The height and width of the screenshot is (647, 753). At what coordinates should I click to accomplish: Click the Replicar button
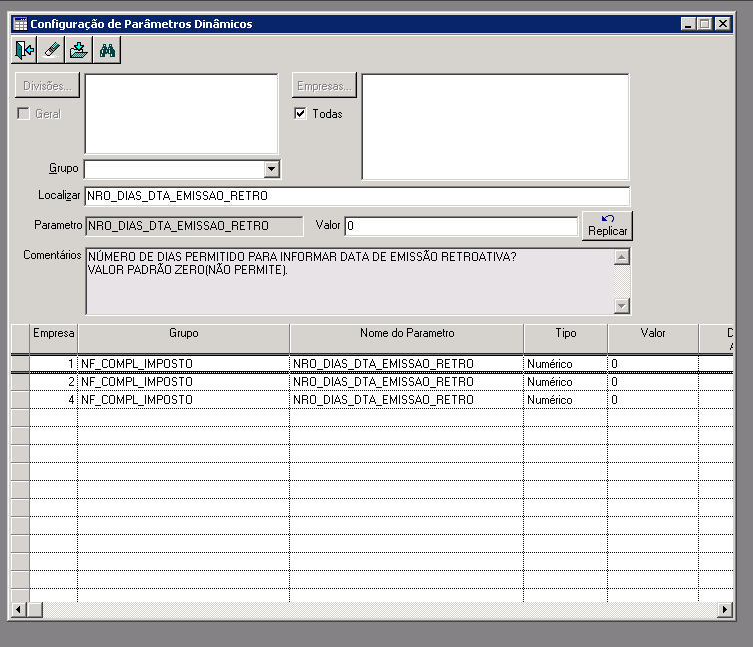pyautogui.click(x=607, y=226)
